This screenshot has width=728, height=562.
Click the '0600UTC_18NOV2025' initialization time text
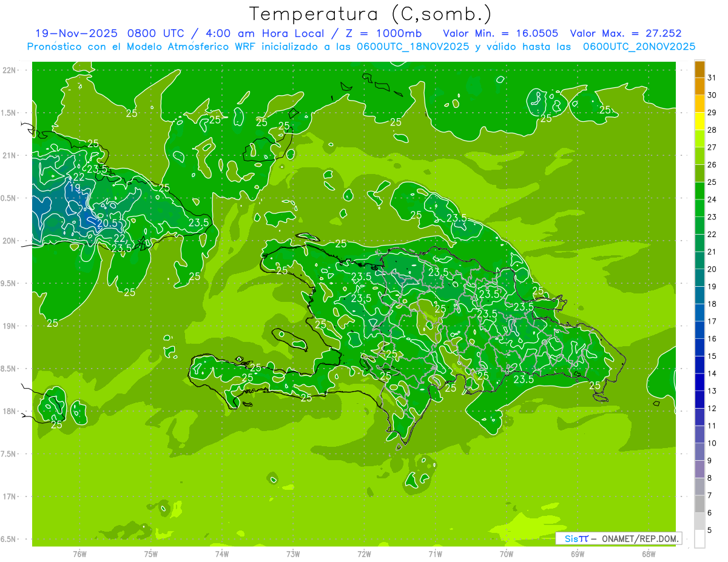pyautogui.click(x=413, y=47)
